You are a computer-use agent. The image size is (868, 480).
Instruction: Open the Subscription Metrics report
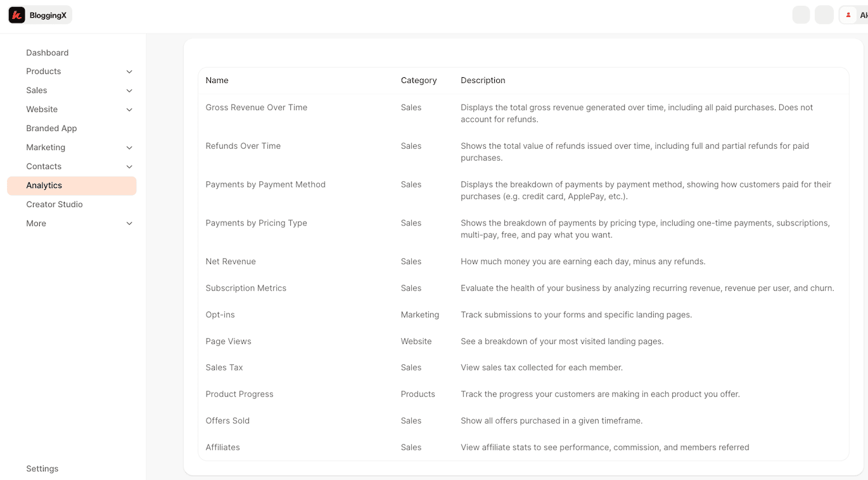point(246,288)
